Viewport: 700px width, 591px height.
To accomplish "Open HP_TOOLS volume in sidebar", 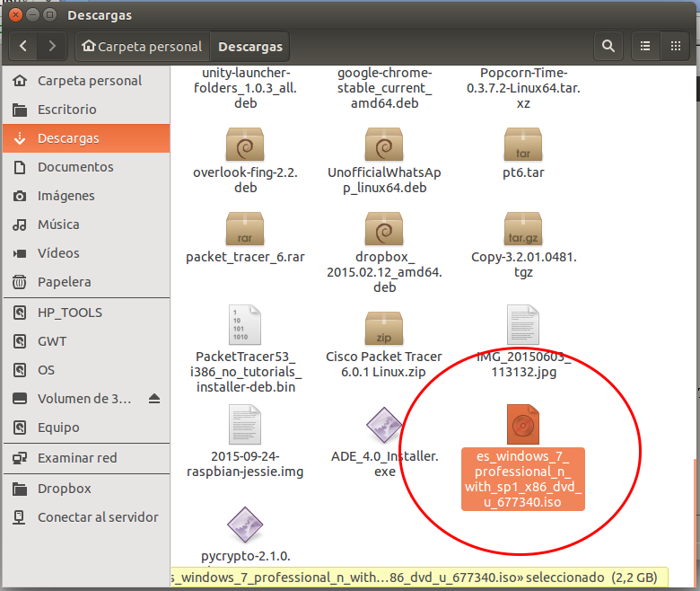I will [x=86, y=313].
